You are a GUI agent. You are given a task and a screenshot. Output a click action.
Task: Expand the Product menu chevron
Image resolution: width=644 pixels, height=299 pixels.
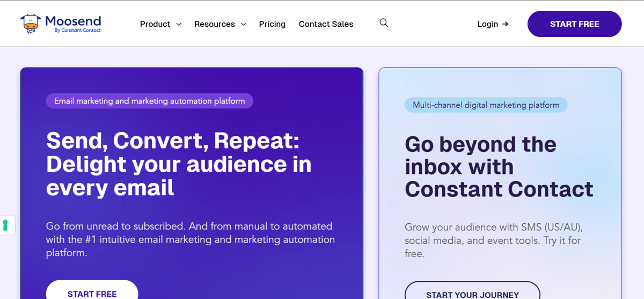(x=179, y=25)
